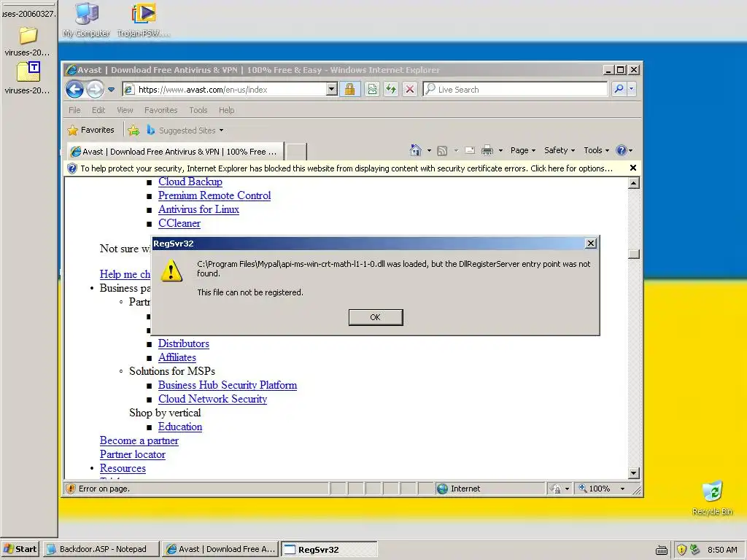Open the Affiliates link
The width and height of the screenshot is (747, 560).
coord(177,357)
